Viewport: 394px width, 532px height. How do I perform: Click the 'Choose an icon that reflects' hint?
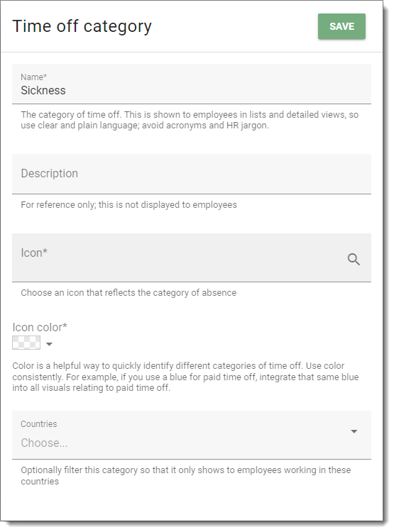pos(128,293)
